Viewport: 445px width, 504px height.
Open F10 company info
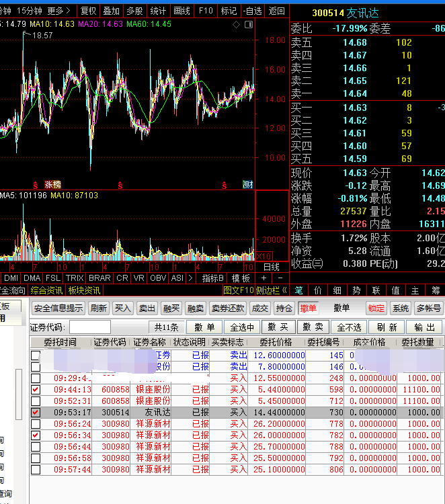[x=206, y=11]
